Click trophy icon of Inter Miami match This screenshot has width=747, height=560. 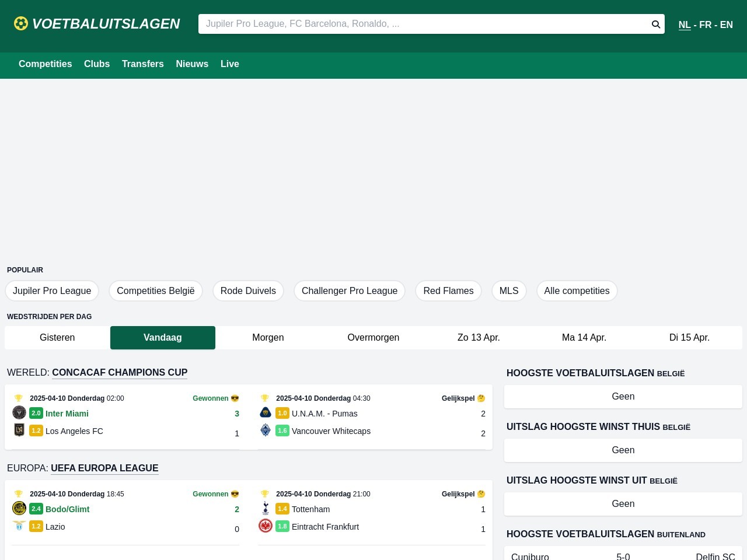click(19, 398)
